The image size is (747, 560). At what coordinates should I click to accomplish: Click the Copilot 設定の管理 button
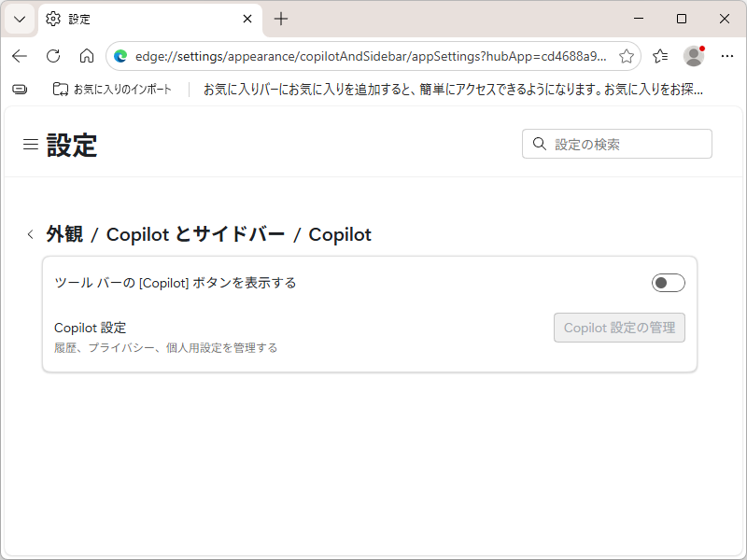(x=619, y=328)
